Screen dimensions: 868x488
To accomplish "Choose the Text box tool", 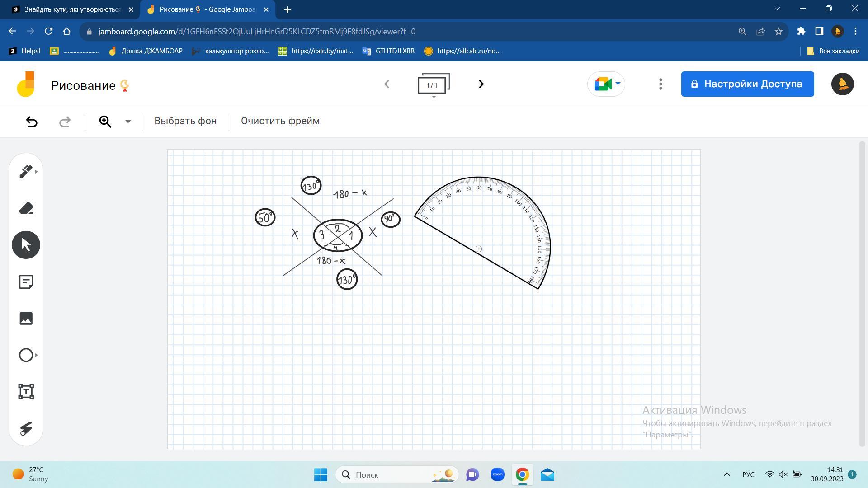I will pos(26,392).
